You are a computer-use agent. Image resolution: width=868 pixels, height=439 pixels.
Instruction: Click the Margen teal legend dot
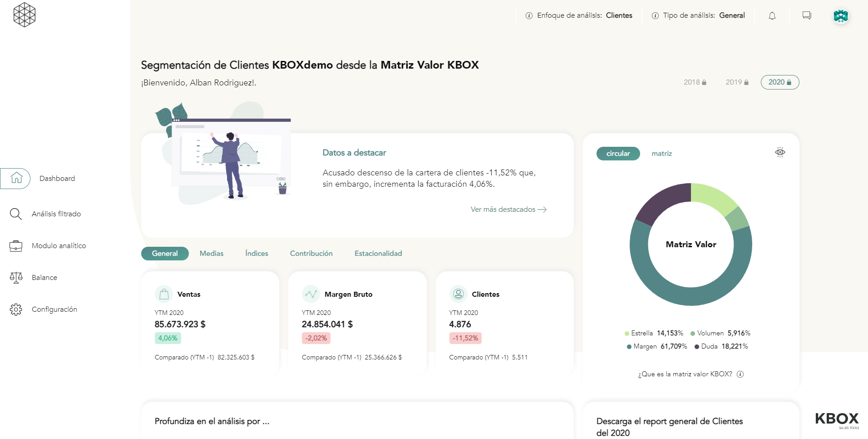pyautogui.click(x=629, y=347)
